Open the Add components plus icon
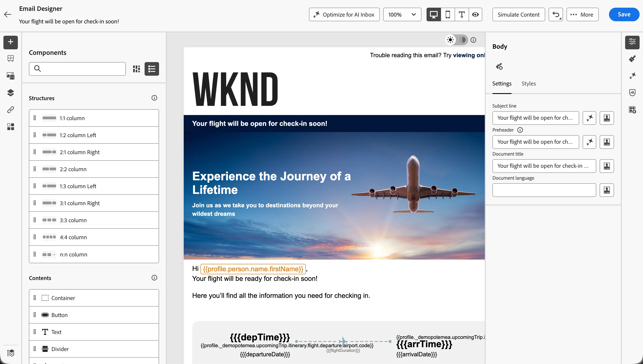 click(10, 42)
